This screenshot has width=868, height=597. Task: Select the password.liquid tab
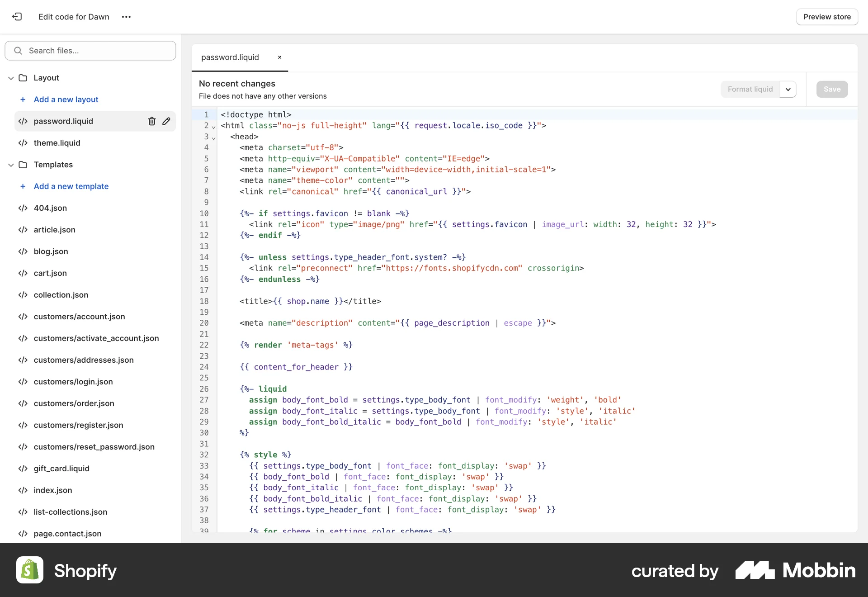[230, 57]
